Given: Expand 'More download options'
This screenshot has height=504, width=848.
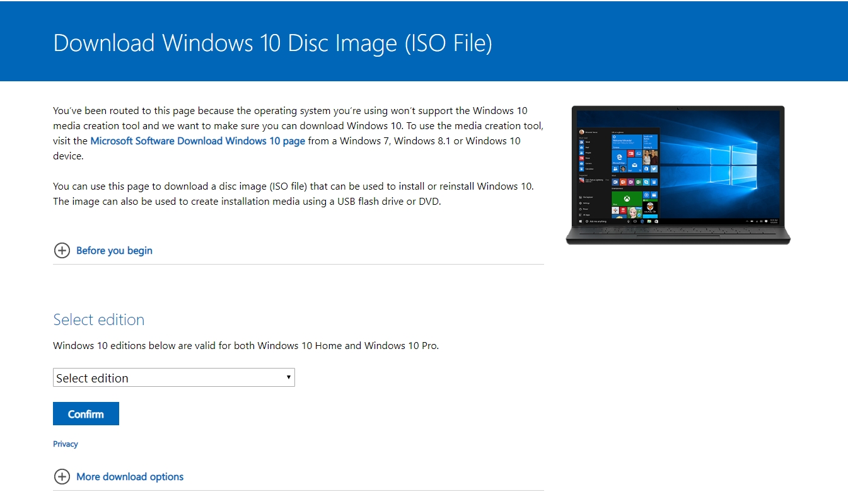Looking at the screenshot, I should [x=130, y=477].
